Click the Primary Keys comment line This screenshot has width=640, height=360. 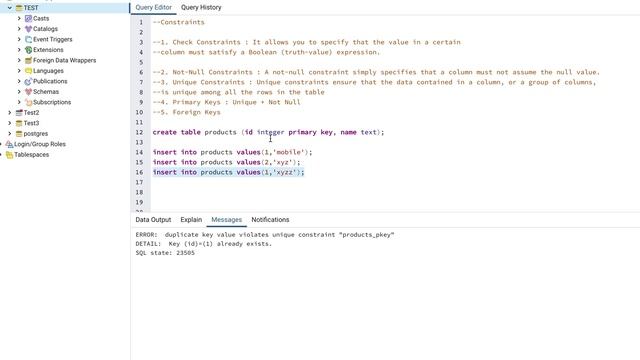[x=227, y=102]
